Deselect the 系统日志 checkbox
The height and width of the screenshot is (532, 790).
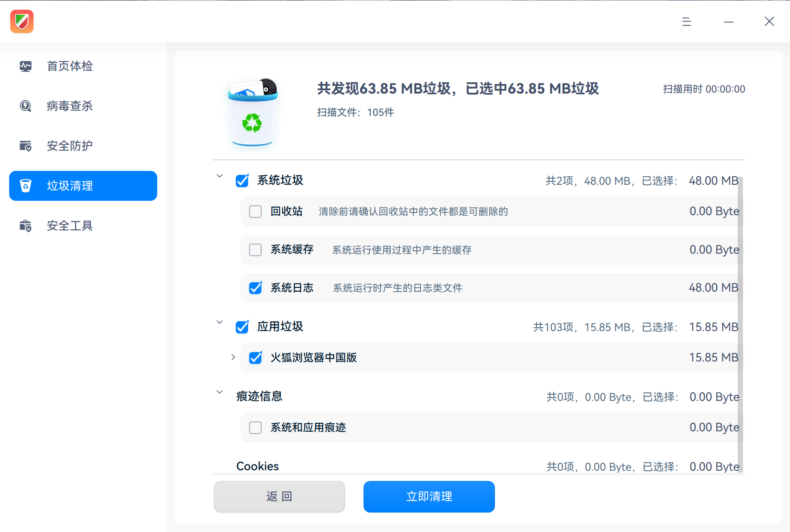[255, 288]
